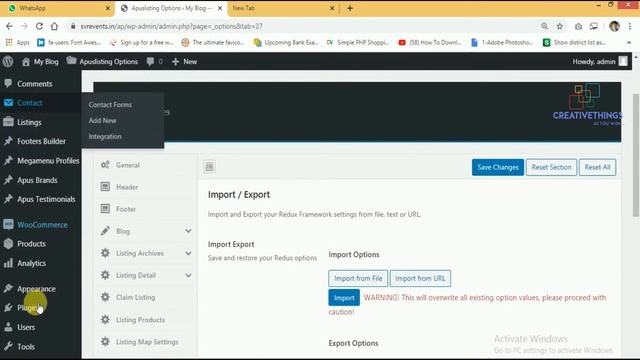Open the Simple PHP Shoppi... bookmark
The width and height of the screenshot is (640, 360).
coord(358,42)
